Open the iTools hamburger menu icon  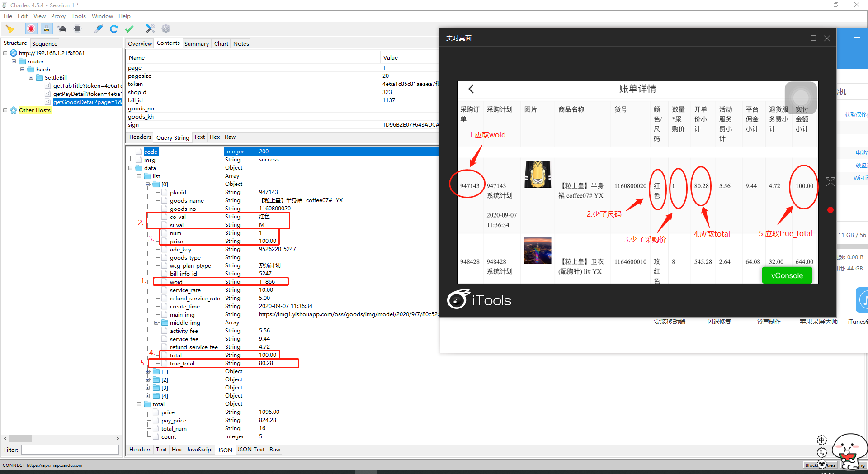pyautogui.click(x=857, y=35)
